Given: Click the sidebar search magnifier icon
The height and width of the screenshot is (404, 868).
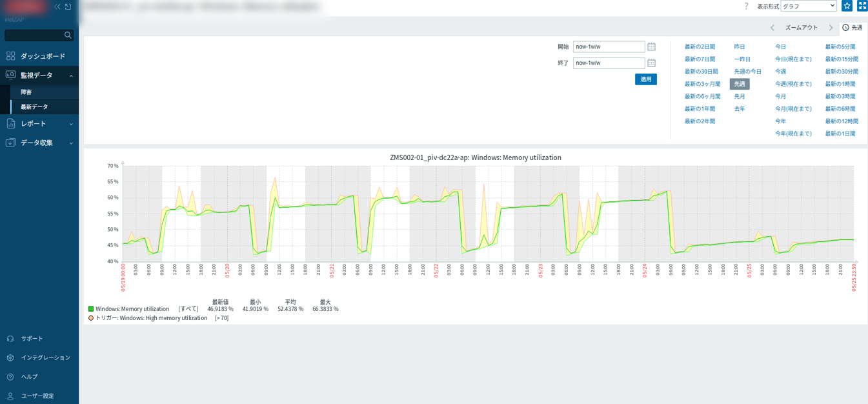Looking at the screenshot, I should (x=68, y=35).
